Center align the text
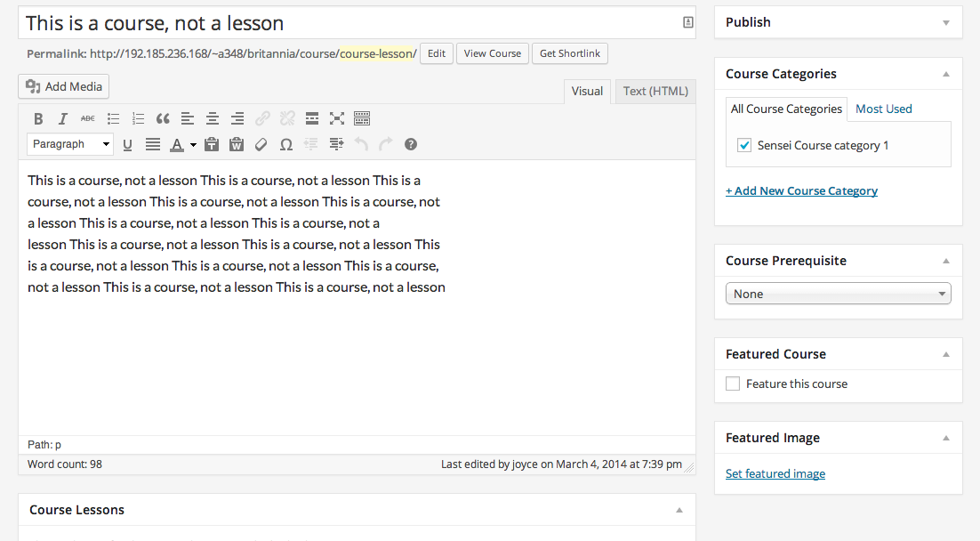This screenshot has height=541, width=980. [213, 118]
